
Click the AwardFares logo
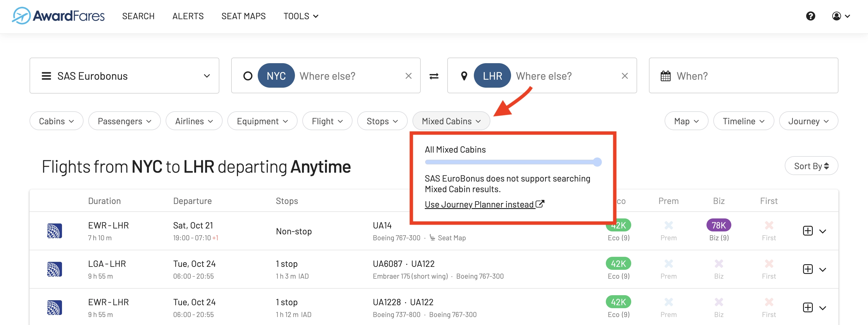tap(58, 16)
